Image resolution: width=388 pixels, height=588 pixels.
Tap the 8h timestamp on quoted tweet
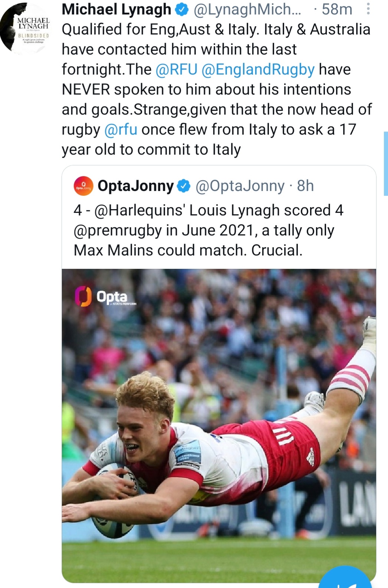[x=305, y=186]
